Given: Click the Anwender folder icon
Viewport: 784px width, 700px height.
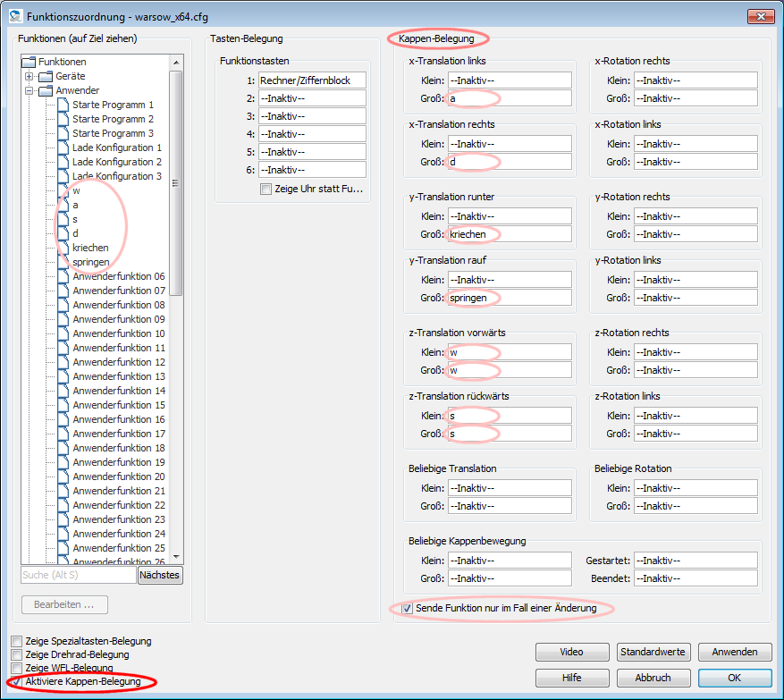Looking at the screenshot, I should [45, 90].
